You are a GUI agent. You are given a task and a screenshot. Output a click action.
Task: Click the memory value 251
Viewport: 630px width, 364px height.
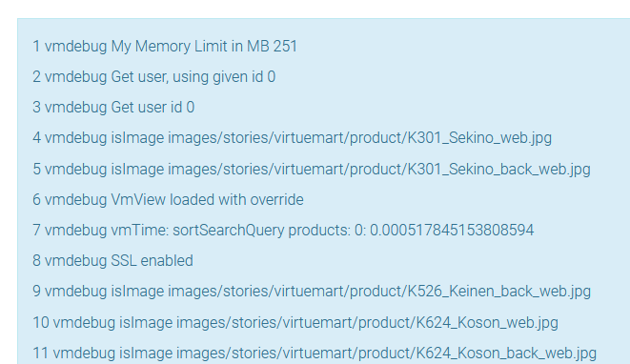click(x=285, y=46)
